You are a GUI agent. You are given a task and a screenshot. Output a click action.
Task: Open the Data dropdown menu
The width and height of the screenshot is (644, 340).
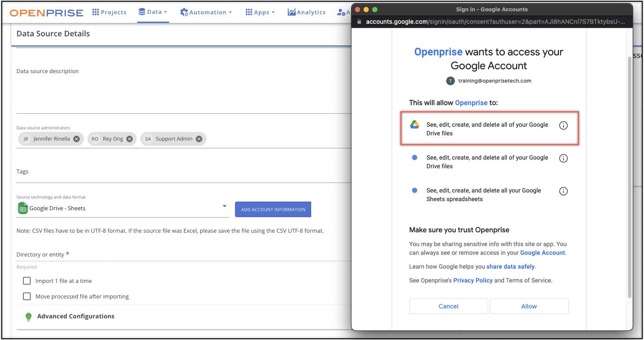click(x=153, y=12)
